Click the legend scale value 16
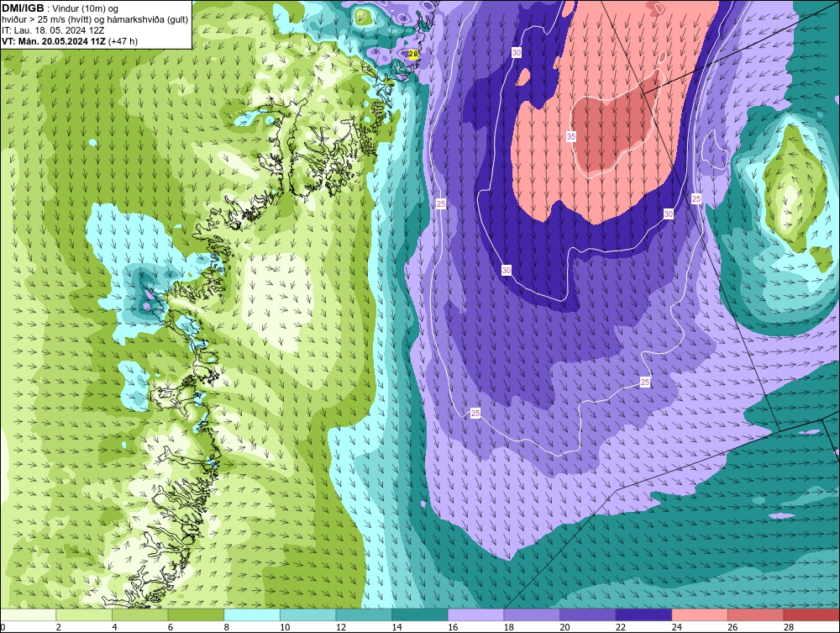The height and width of the screenshot is (633, 840). 453,627
